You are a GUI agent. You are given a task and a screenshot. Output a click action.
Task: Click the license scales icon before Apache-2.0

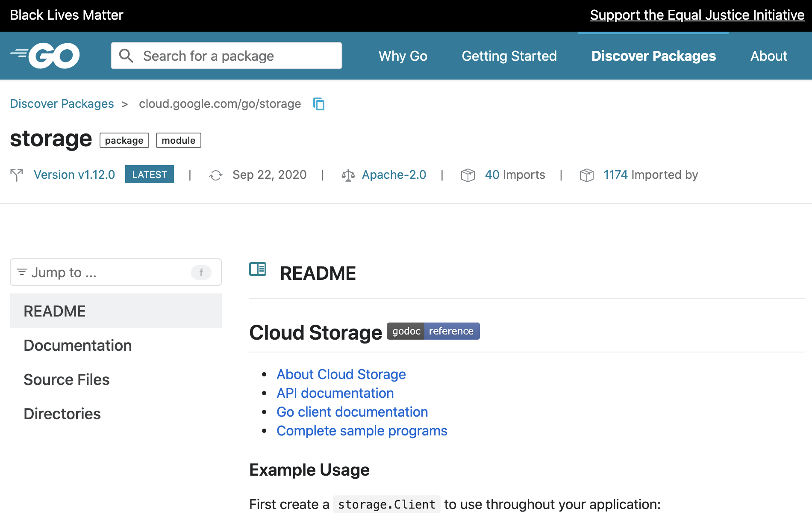click(349, 175)
